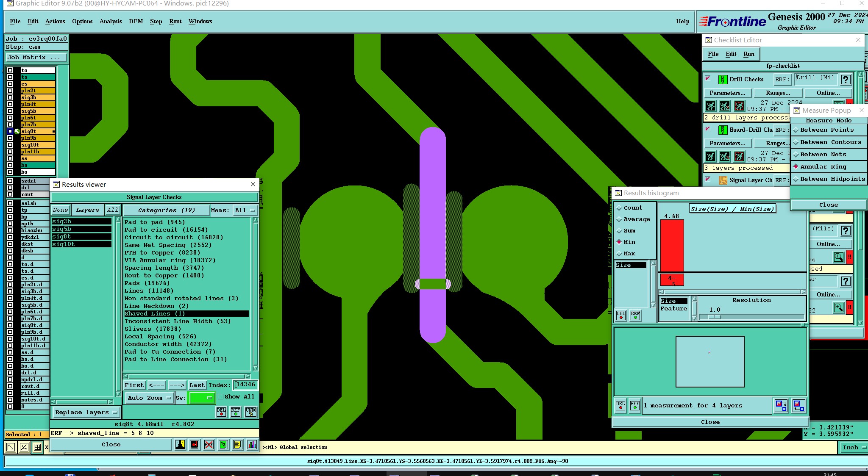This screenshot has width=868, height=476.
Task: Enable the Show All checkbox
Action: point(221,397)
